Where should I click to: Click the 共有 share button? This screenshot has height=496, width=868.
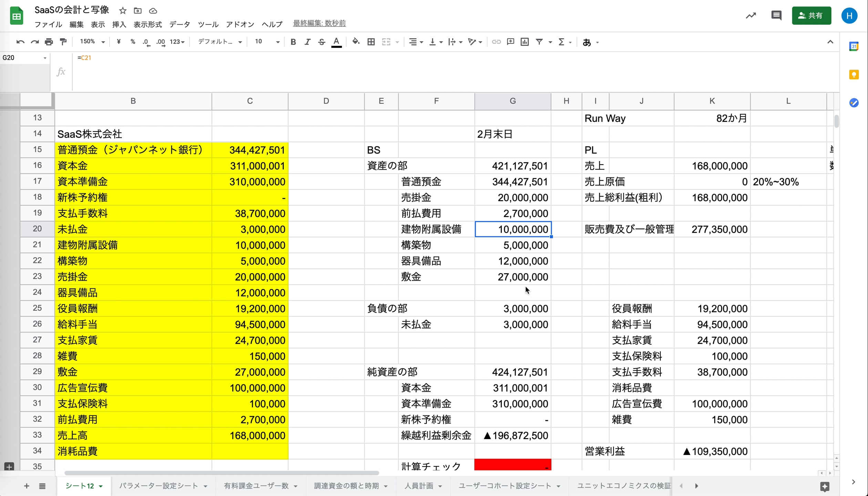coord(812,15)
